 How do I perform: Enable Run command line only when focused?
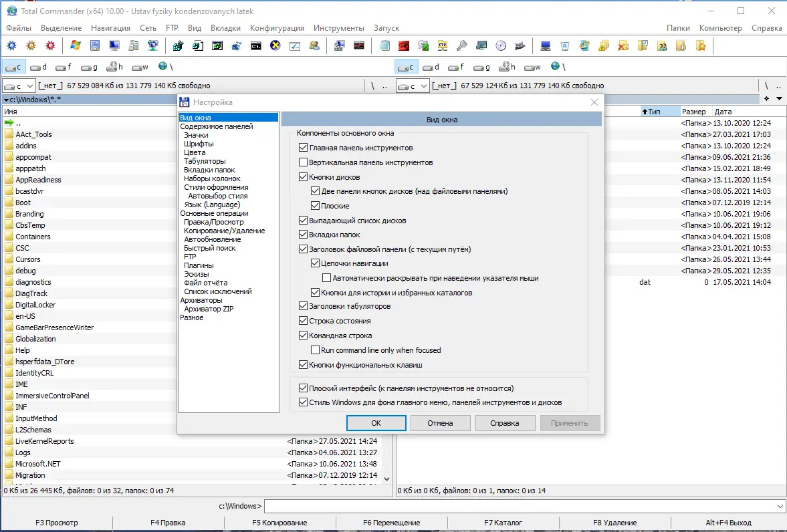click(x=315, y=350)
